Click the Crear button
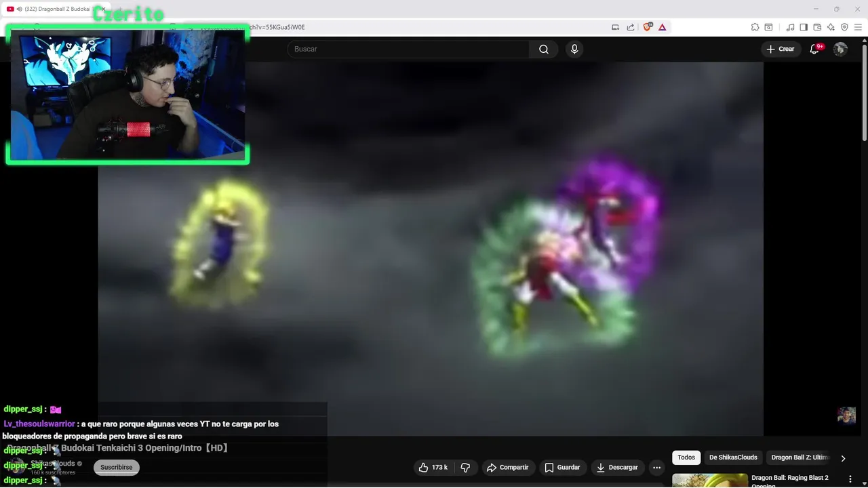The width and height of the screenshot is (868, 488). point(780,49)
